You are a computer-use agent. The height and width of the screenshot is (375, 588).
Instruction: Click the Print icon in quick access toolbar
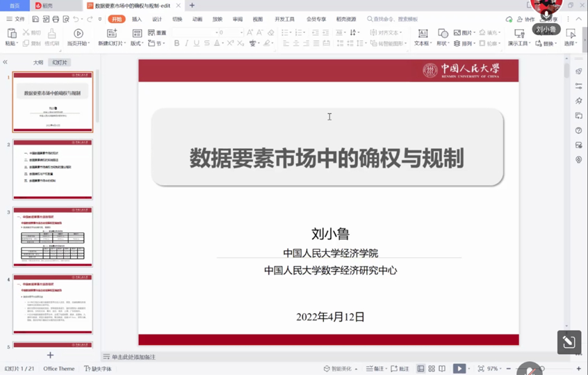[56, 19]
